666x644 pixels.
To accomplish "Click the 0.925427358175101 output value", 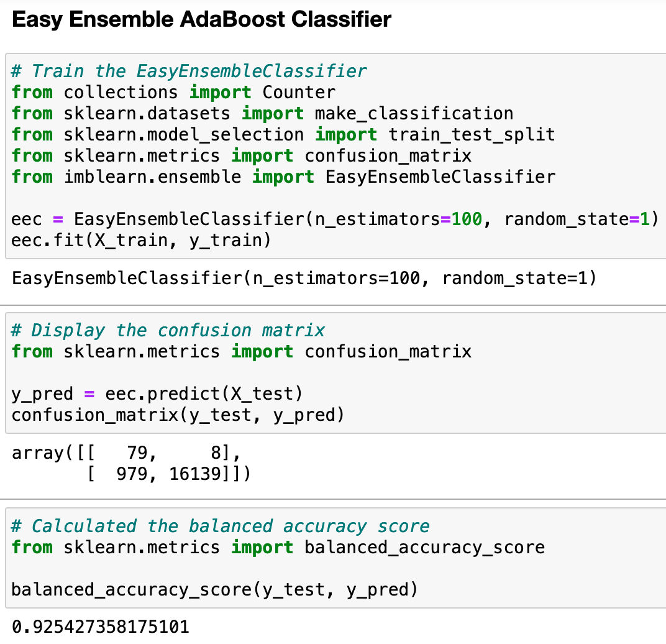I will click(x=100, y=627).
